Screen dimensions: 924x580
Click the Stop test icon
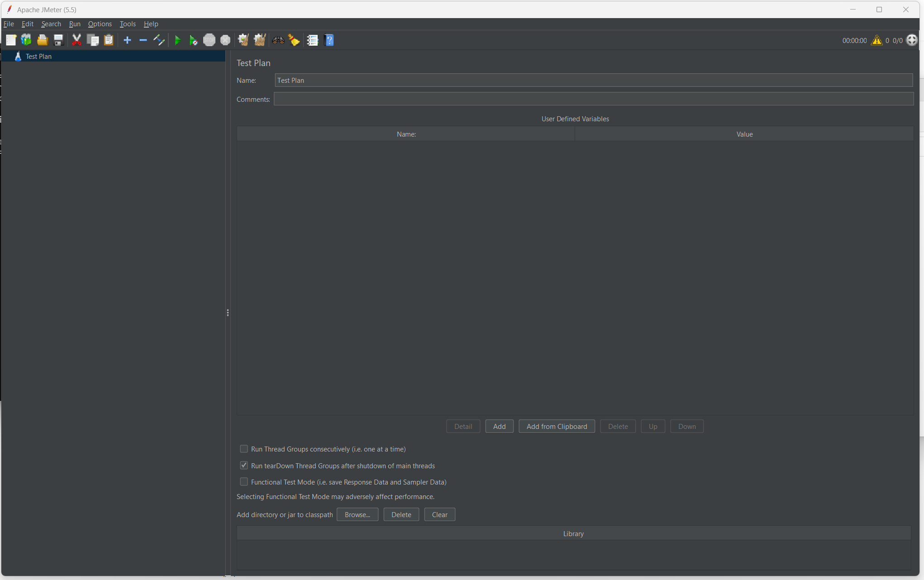(209, 40)
